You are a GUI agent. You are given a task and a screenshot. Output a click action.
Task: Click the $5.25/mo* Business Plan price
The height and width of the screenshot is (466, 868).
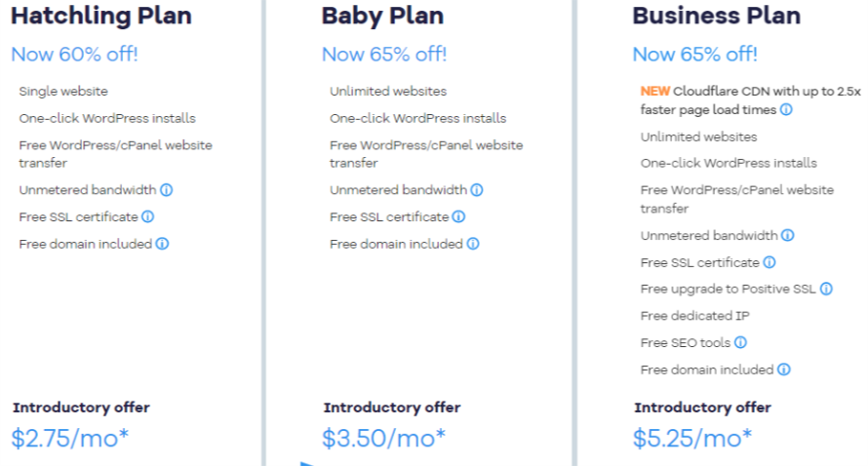click(x=692, y=438)
